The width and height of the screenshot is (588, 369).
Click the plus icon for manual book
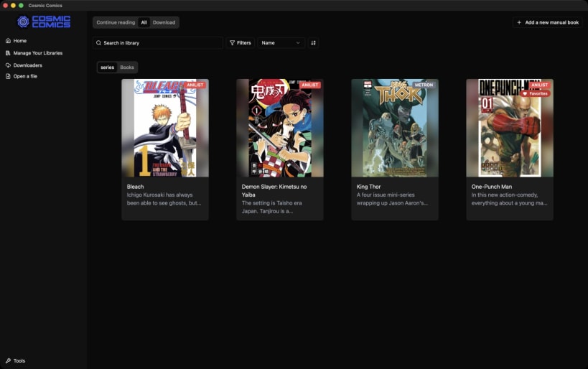click(519, 22)
